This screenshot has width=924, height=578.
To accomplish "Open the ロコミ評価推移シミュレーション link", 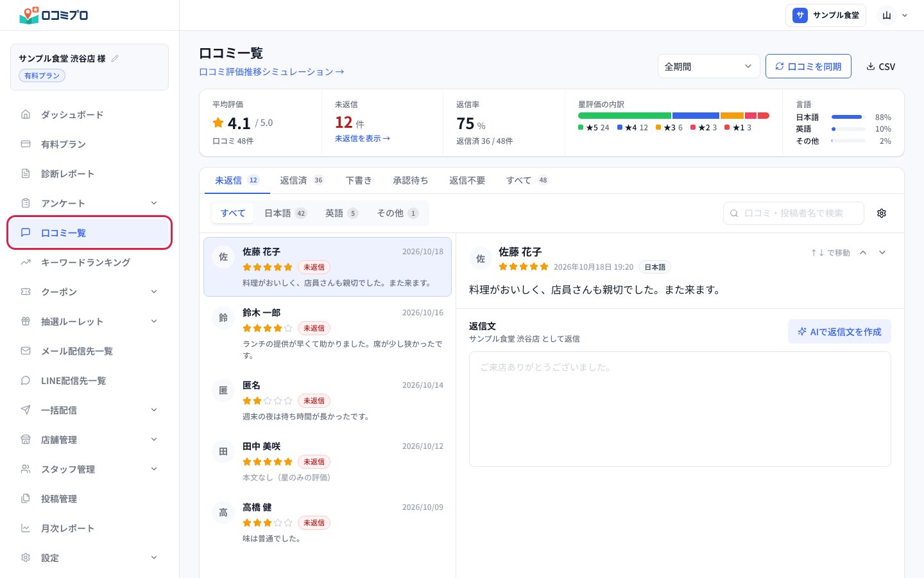I will [271, 72].
